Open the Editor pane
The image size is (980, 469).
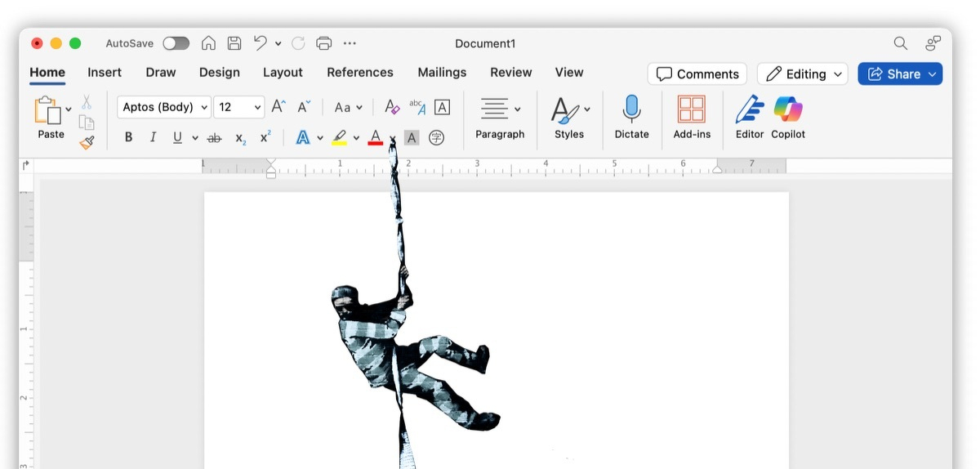click(750, 117)
